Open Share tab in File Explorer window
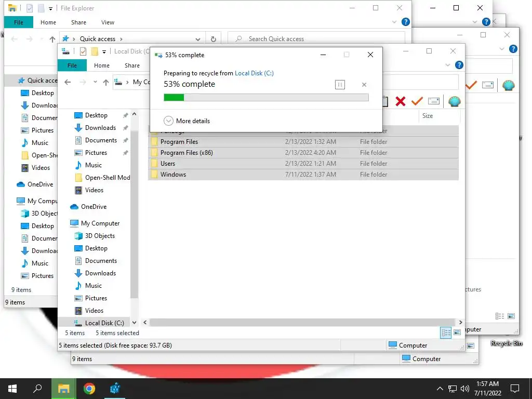 (x=78, y=22)
